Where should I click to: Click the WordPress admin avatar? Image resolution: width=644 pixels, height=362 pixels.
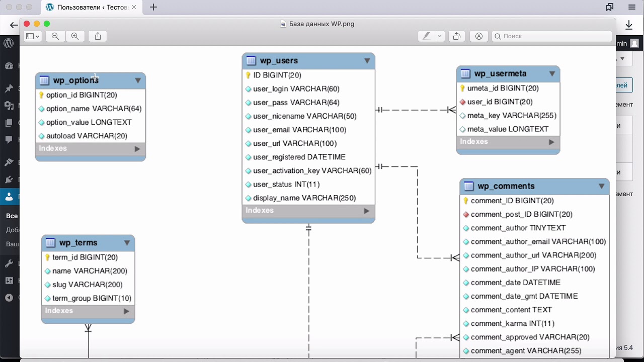634,43
